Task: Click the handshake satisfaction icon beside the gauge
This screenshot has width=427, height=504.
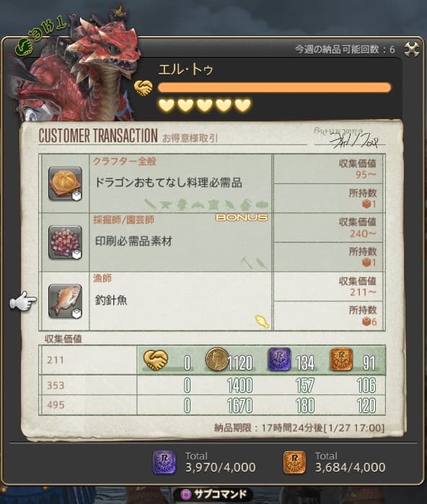Action: 144,88
